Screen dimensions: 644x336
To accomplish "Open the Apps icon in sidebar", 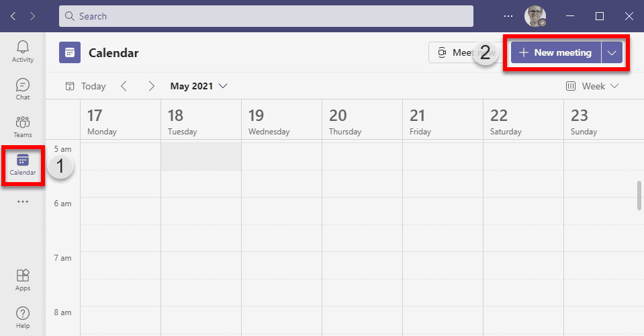I will pyautogui.click(x=23, y=280).
